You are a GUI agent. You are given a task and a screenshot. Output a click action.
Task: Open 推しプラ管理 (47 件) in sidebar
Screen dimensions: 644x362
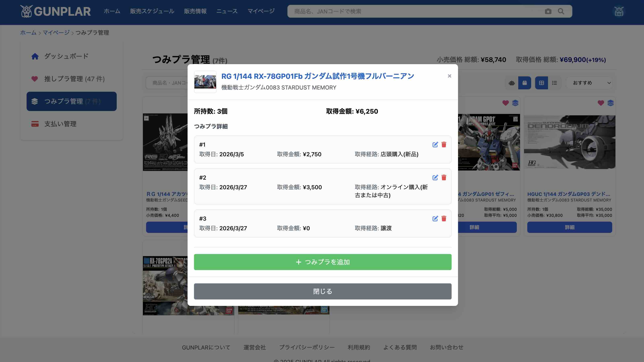pyautogui.click(x=71, y=79)
